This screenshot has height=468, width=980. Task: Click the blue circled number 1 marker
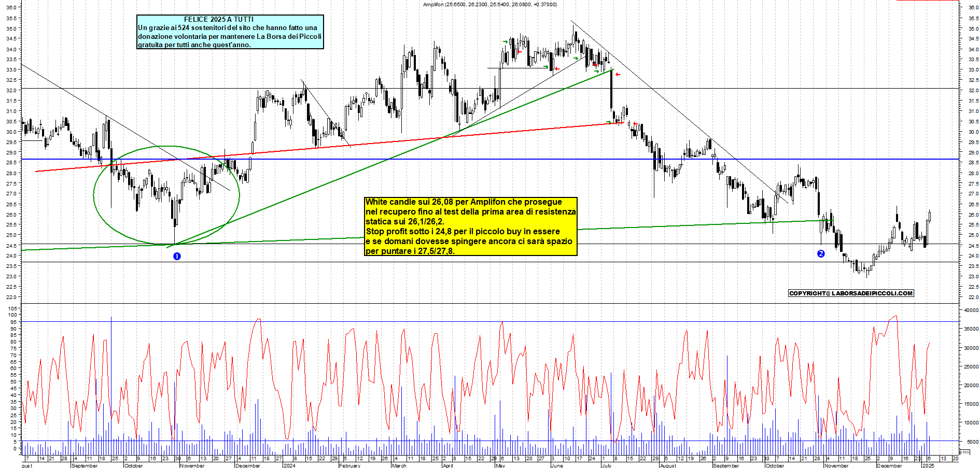(177, 256)
